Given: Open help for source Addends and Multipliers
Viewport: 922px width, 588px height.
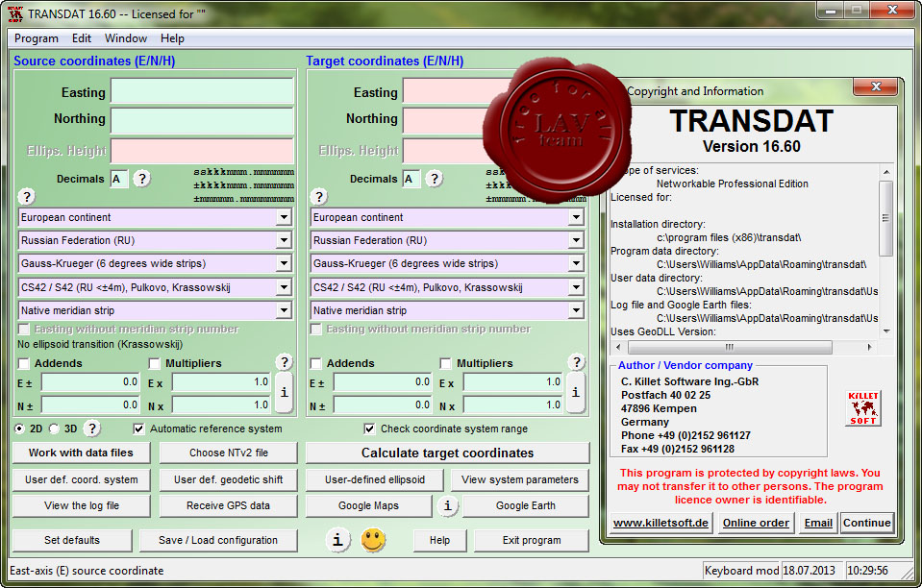Looking at the screenshot, I should tap(284, 362).
